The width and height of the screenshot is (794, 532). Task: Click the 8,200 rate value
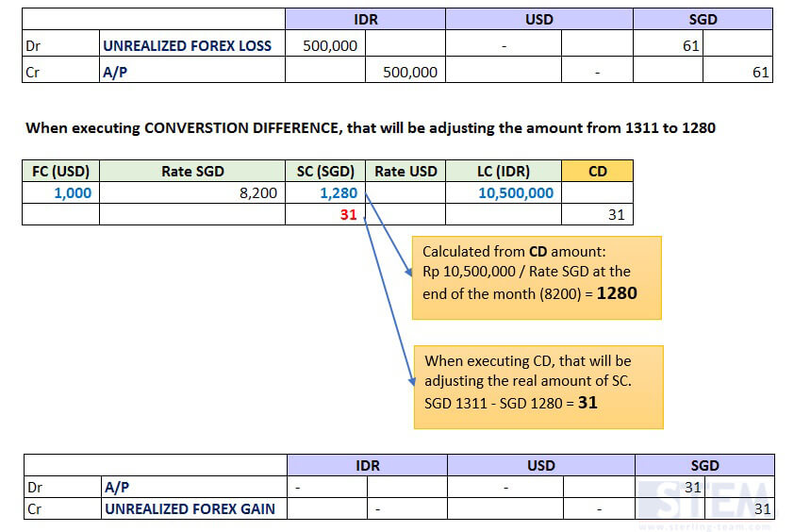pos(258,193)
